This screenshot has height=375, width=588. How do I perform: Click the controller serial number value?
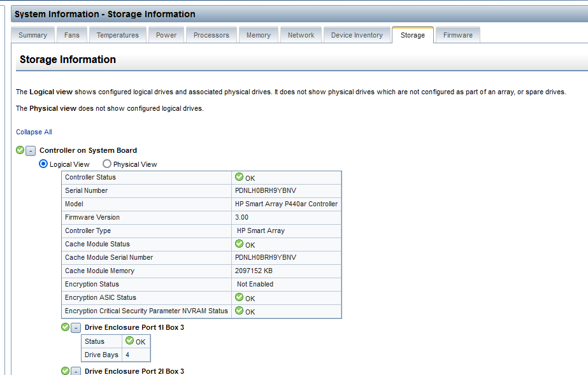click(x=265, y=190)
